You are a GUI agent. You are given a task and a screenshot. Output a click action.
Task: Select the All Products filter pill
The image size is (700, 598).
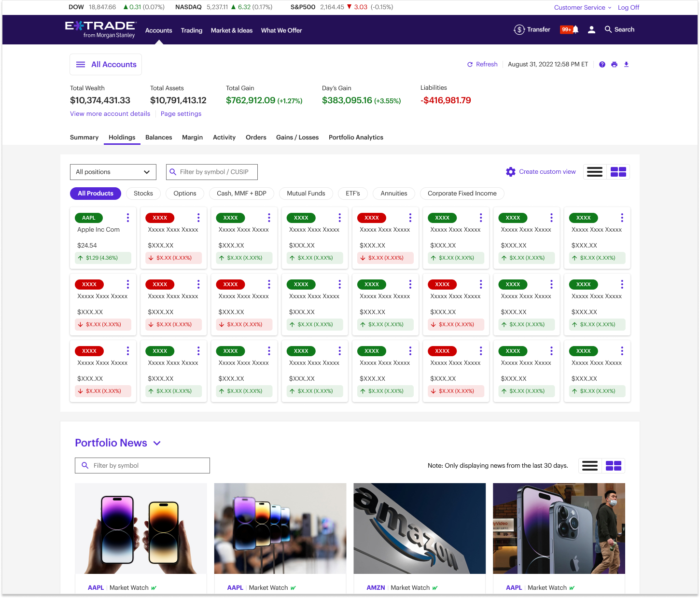(x=96, y=194)
